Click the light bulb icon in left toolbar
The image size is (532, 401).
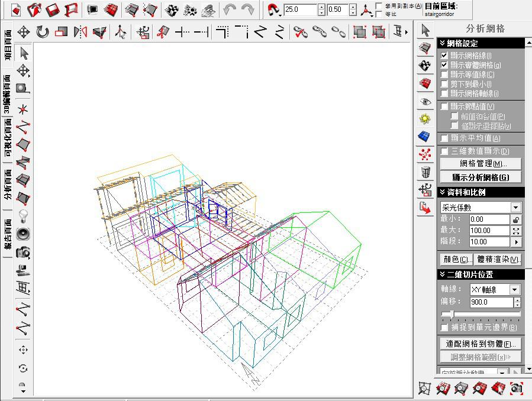pos(23,215)
